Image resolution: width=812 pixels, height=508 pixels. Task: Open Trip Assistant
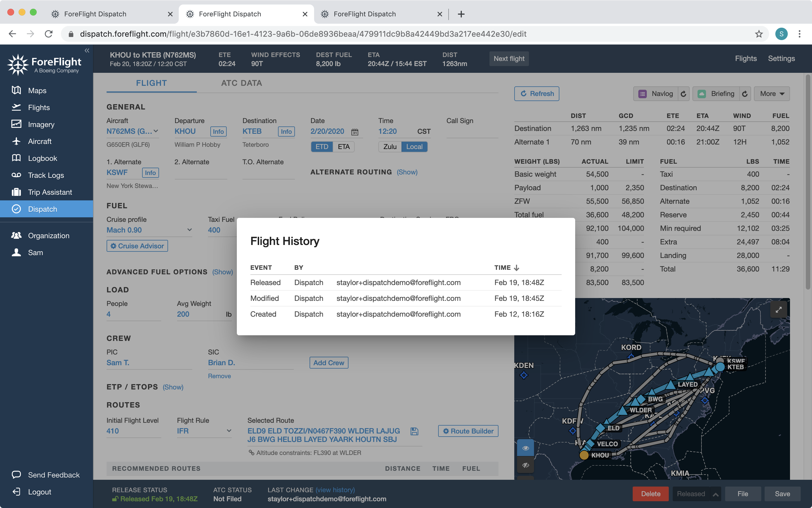tap(50, 192)
